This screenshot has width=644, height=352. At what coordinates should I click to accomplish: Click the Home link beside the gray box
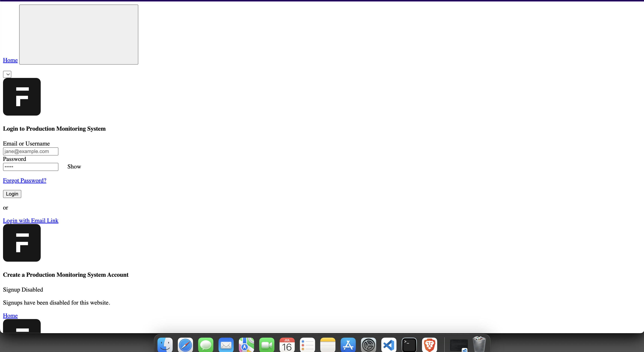click(10, 60)
